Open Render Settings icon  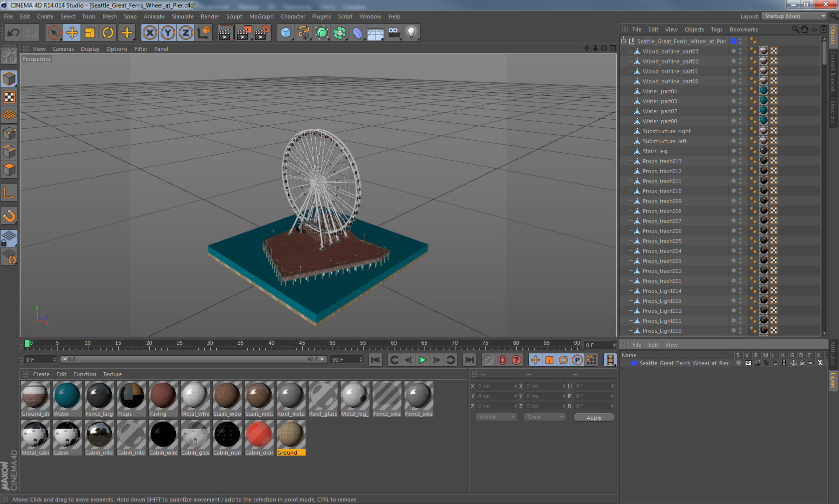(x=263, y=33)
